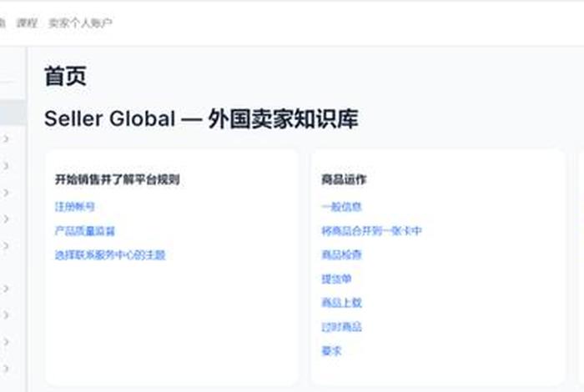This screenshot has width=584, height=392.
Task: Open the 商品检查 link
Action: tap(341, 255)
